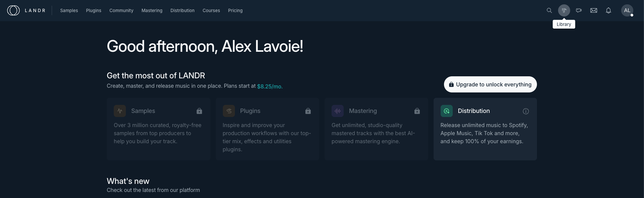Click the Mastering card lock icon
Image resolution: width=644 pixels, height=198 pixels.
tap(417, 111)
